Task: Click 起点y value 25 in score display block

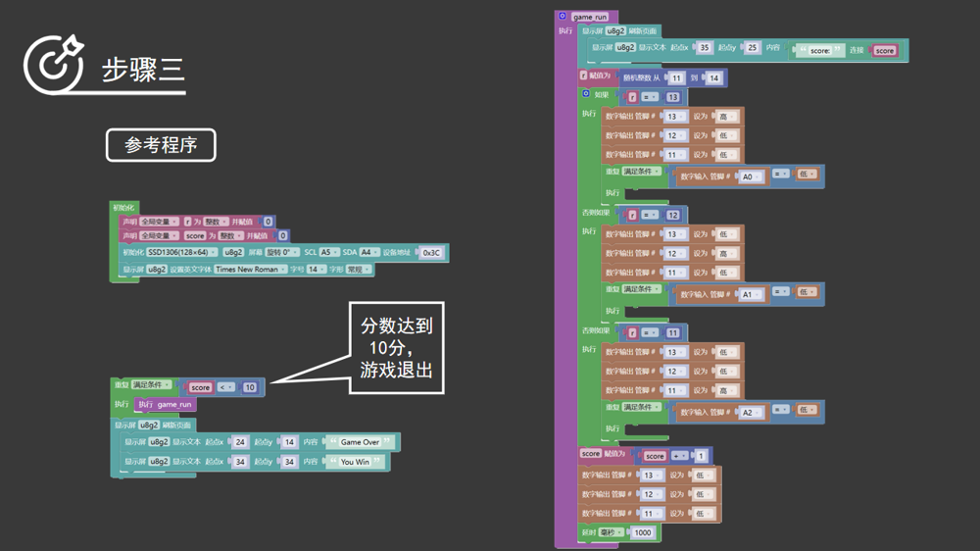Action: 752,47
